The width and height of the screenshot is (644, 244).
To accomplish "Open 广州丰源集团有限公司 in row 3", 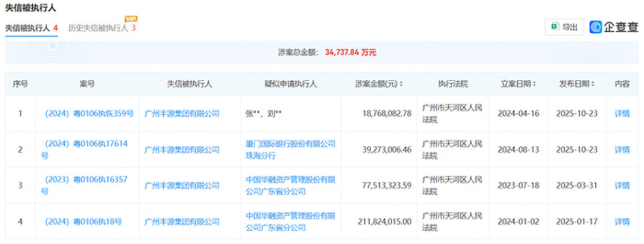I will pos(182,186).
